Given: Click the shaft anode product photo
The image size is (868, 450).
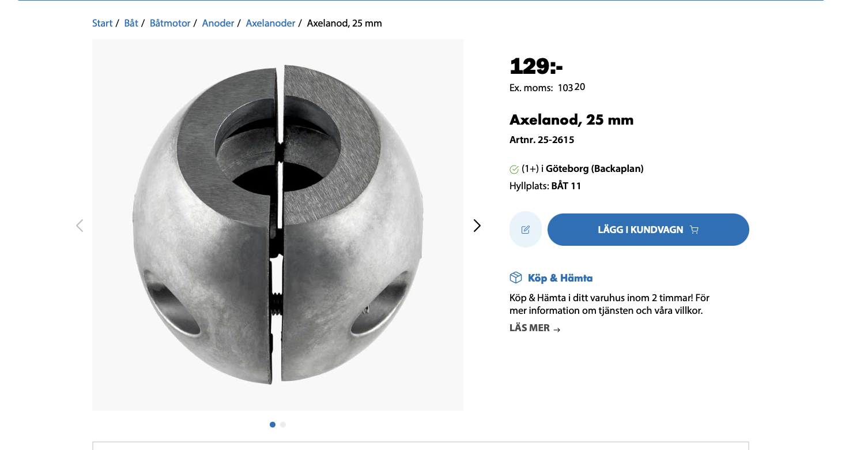Looking at the screenshot, I should (x=277, y=225).
